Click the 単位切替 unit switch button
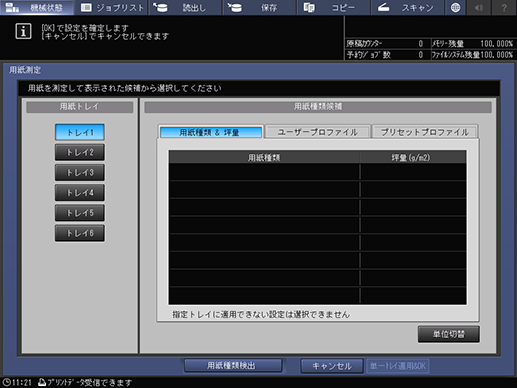Image resolution: width=517 pixels, height=388 pixels. [x=449, y=334]
